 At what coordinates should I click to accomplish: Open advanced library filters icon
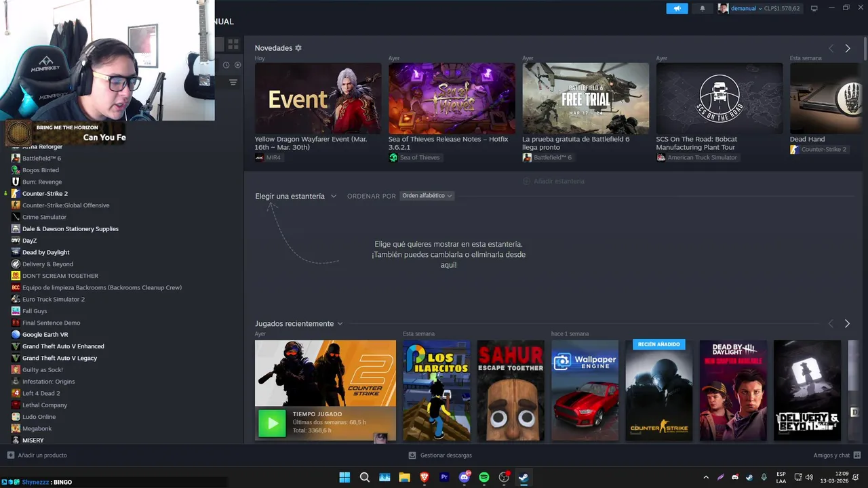233,83
